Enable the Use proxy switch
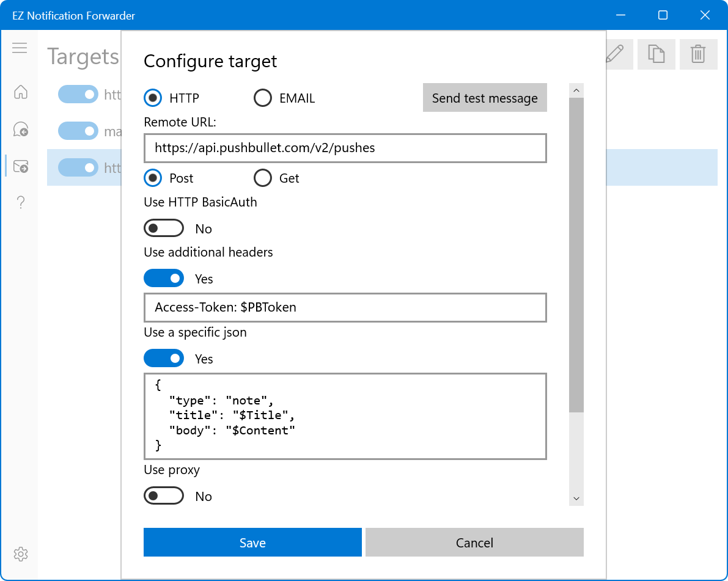This screenshot has height=581, width=728. (x=164, y=496)
